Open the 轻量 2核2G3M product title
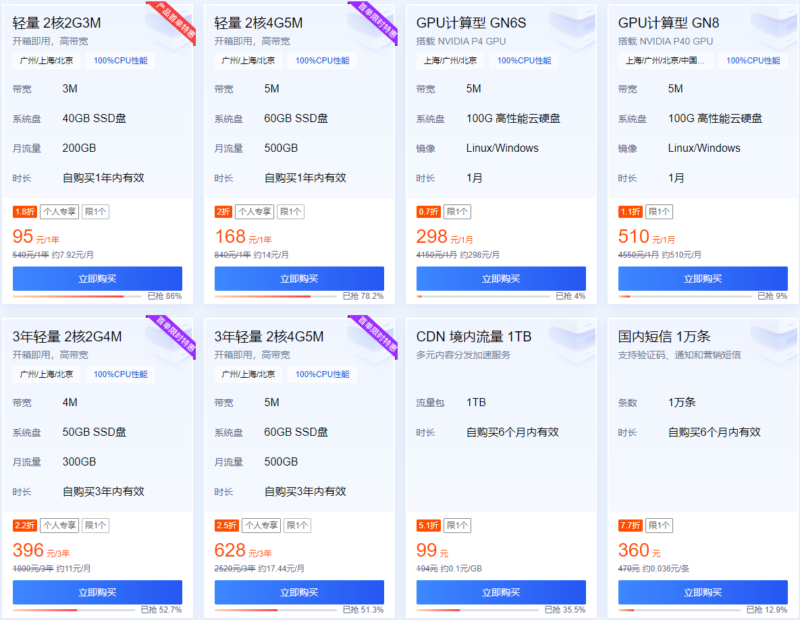 point(56,23)
